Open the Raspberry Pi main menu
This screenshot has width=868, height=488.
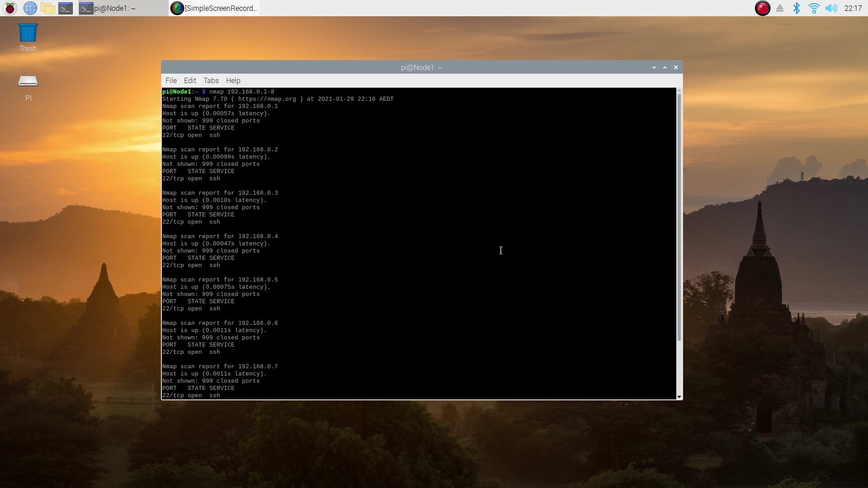[x=10, y=8]
